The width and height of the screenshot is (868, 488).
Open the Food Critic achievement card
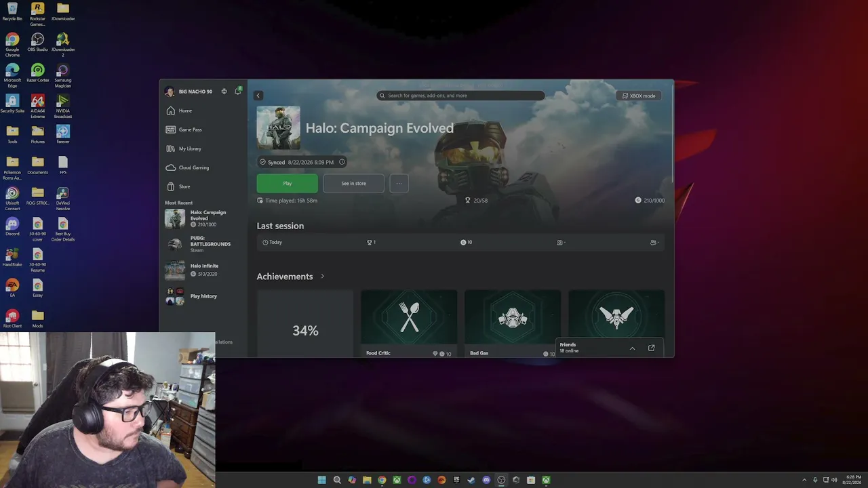(409, 324)
